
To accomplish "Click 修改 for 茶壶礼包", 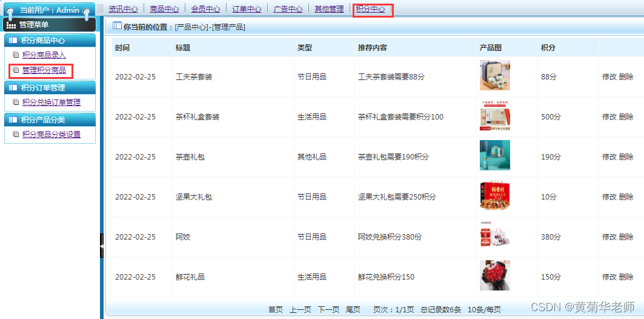I will coord(609,156).
